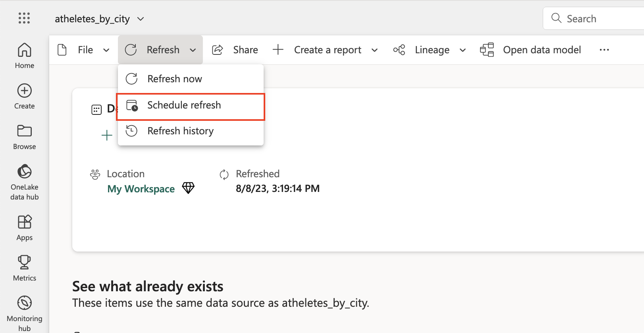The image size is (644, 333).
Task: Open the more options ellipsis
Action: coord(604,50)
